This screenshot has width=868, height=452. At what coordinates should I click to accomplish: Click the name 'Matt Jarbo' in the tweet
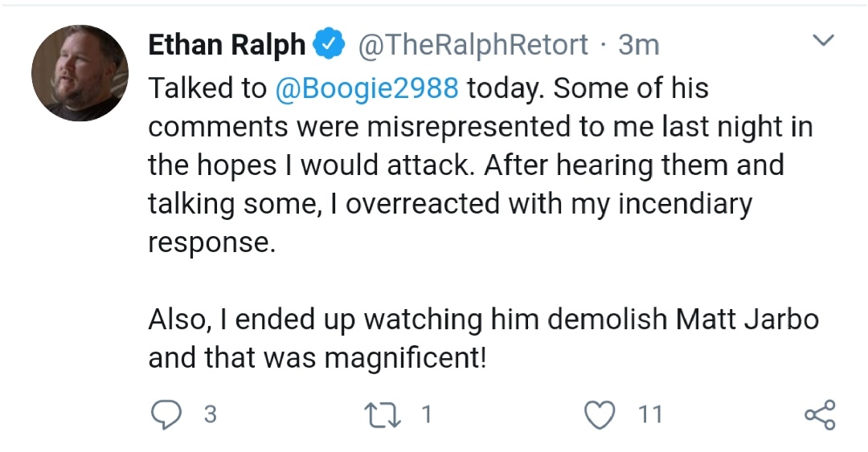(747, 320)
